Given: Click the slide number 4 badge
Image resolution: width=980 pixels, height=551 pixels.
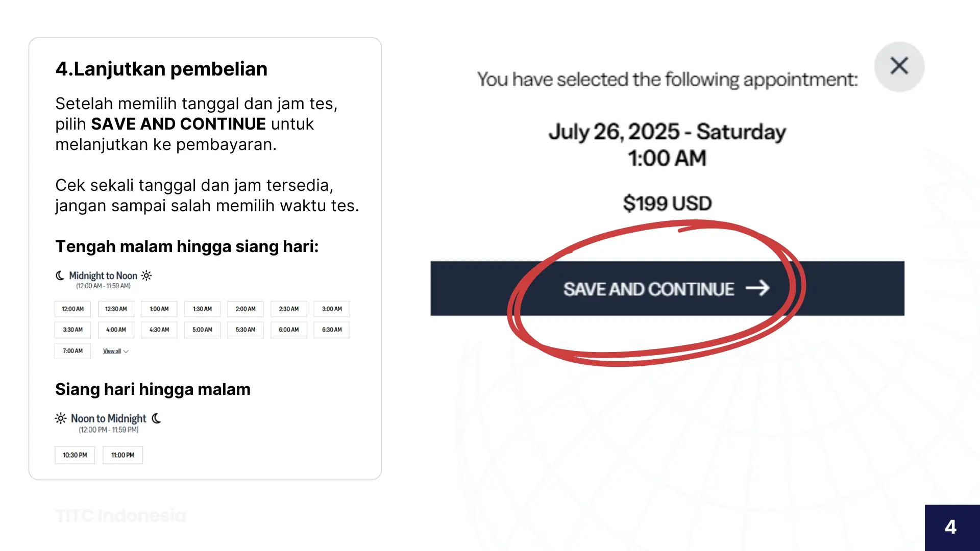Looking at the screenshot, I should (x=951, y=527).
